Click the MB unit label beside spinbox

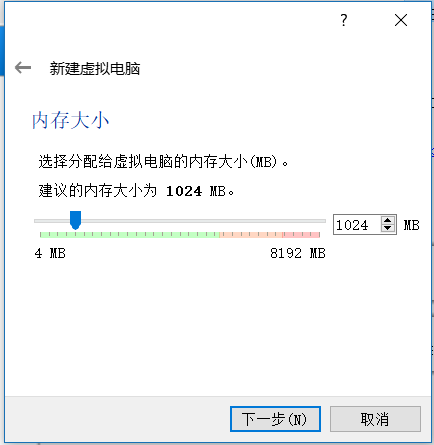pyautogui.click(x=412, y=225)
